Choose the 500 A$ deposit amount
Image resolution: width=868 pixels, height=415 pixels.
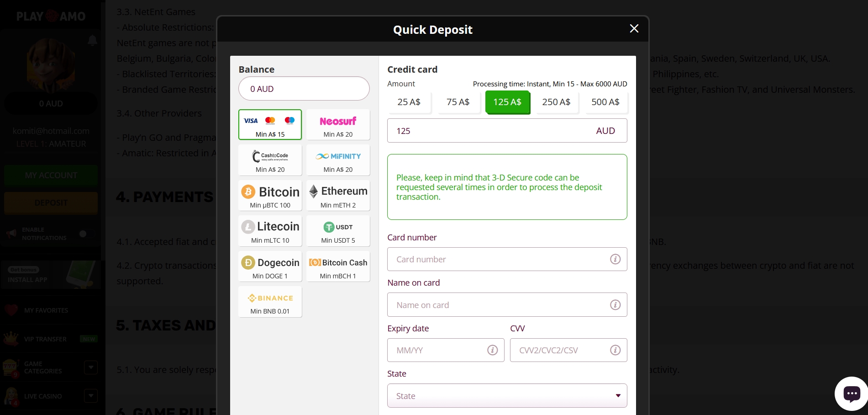click(x=605, y=102)
